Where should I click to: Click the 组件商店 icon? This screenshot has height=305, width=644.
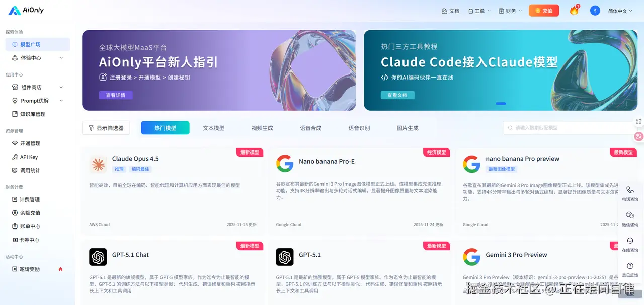[15, 87]
